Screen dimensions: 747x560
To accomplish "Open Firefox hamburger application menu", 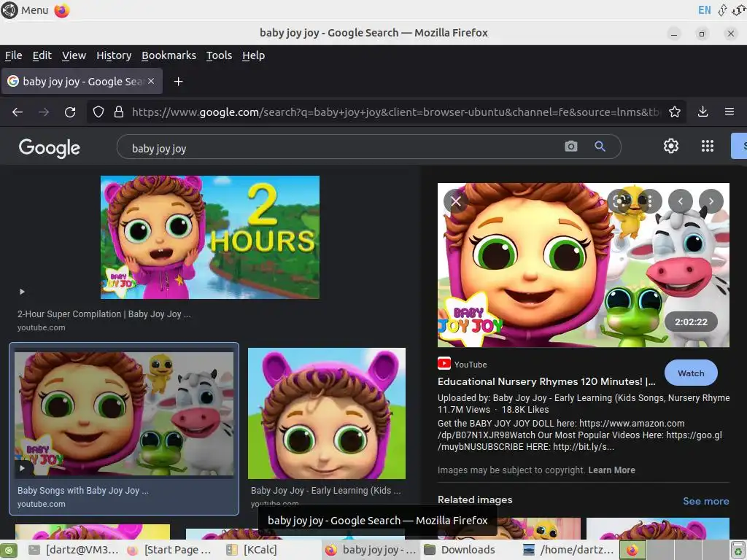I will click(x=729, y=112).
